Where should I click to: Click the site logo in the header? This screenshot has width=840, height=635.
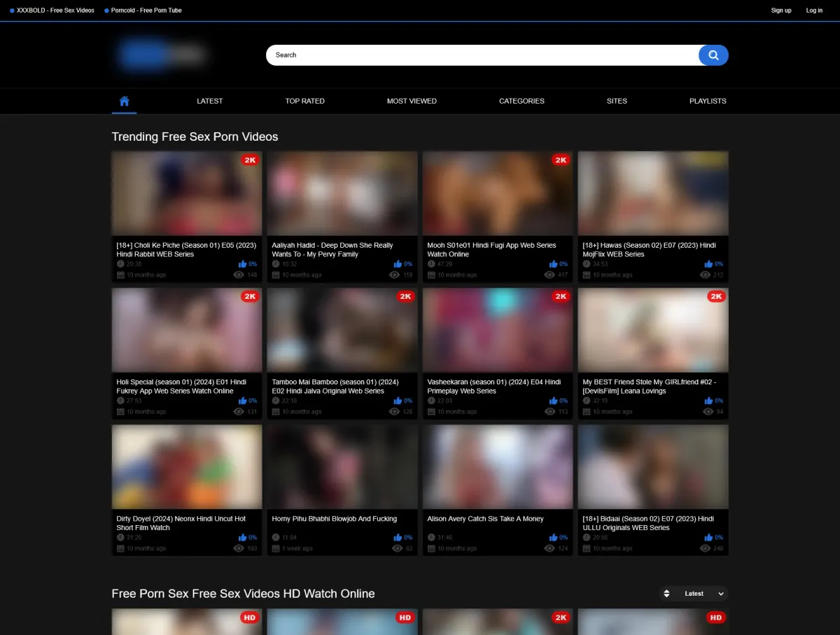tap(161, 55)
